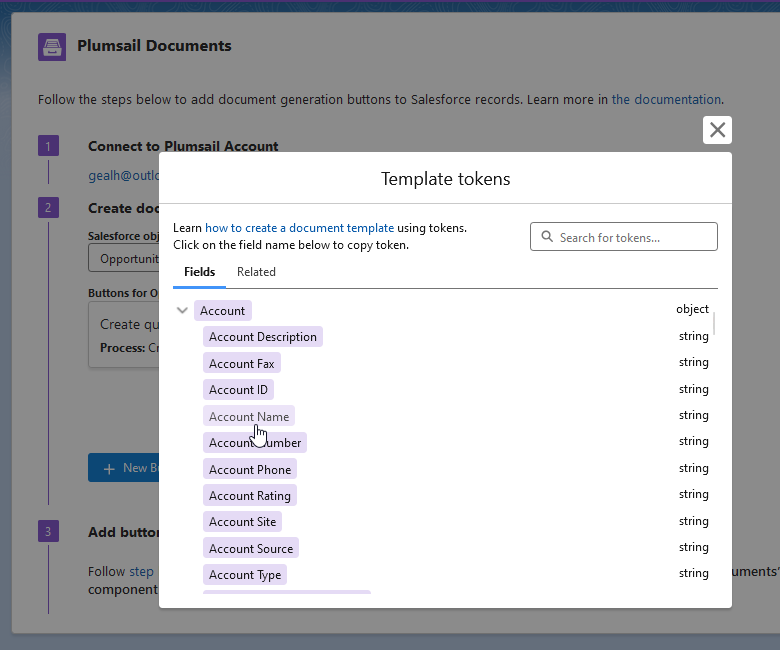This screenshot has height=650, width=780.
Task: Open the documentation link
Action: pyautogui.click(x=666, y=99)
